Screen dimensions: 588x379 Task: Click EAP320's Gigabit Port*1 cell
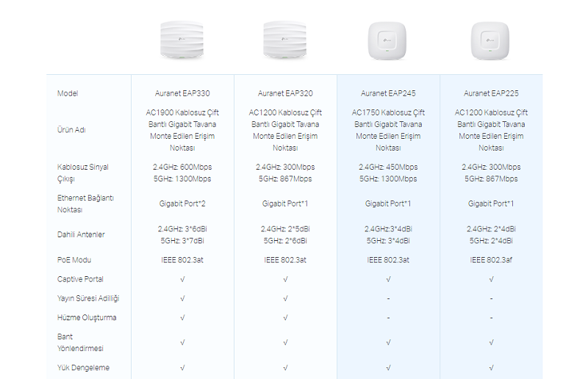click(x=285, y=203)
